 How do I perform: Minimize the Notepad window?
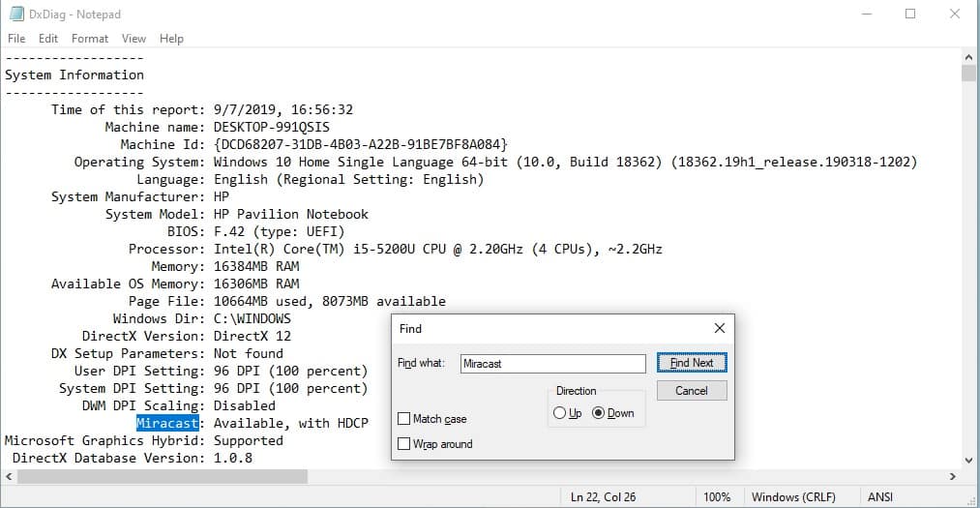(x=867, y=14)
